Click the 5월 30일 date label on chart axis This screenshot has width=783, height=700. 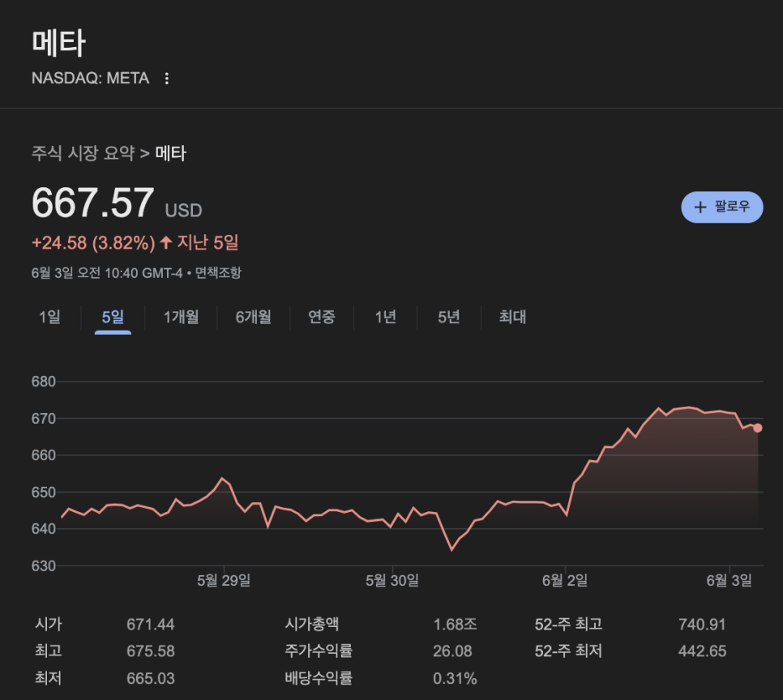[x=392, y=580]
